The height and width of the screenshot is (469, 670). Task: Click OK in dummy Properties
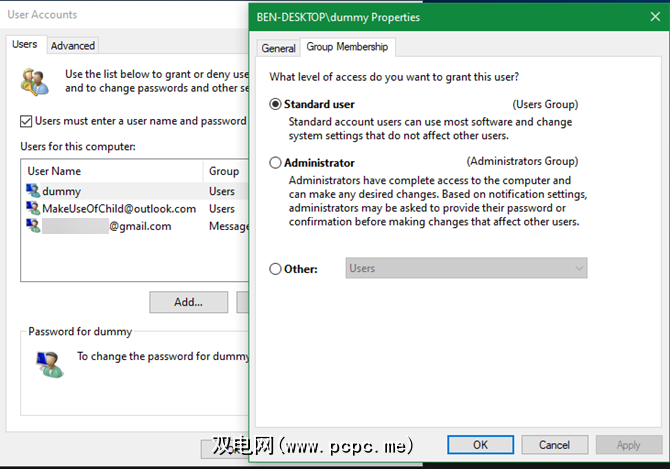(x=480, y=445)
